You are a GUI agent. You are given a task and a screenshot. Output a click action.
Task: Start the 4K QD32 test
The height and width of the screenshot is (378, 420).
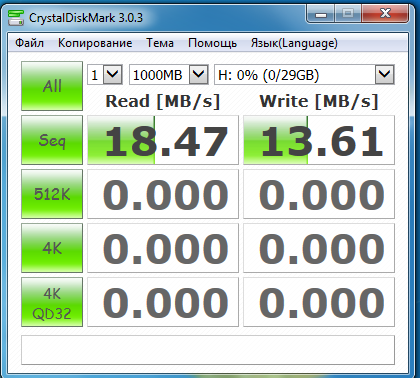click(x=52, y=302)
